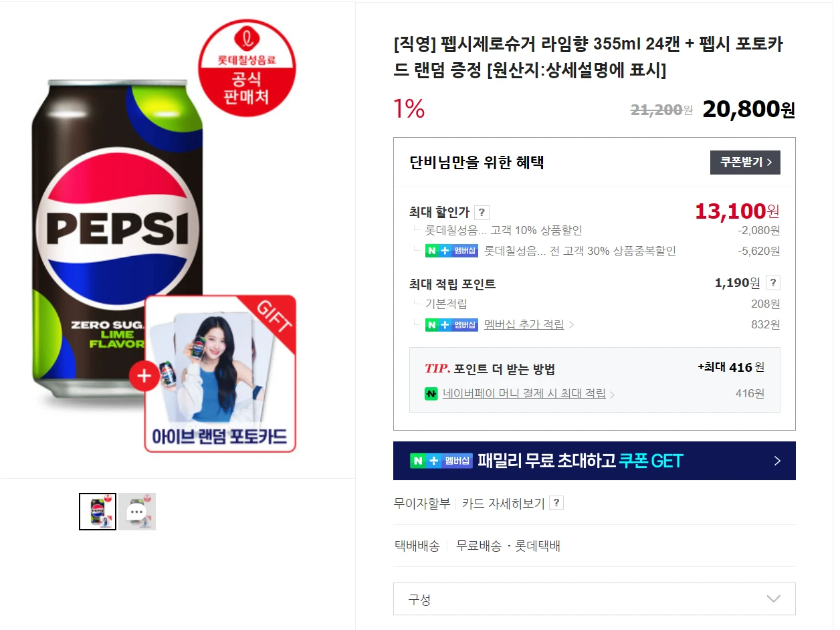The image size is (840, 630).
Task: Click the N+ 멤버십 badge beside 멤버십 추가 적립
Action: tap(451, 325)
